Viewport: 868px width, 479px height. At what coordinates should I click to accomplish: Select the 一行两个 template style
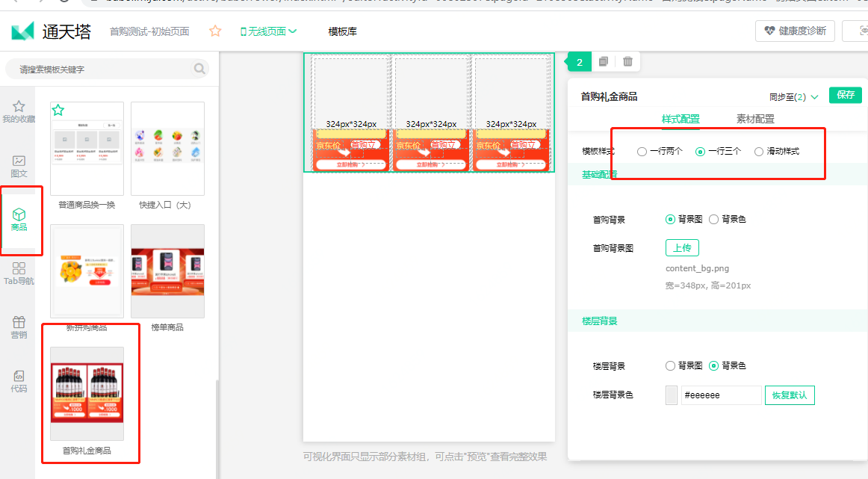tap(641, 150)
